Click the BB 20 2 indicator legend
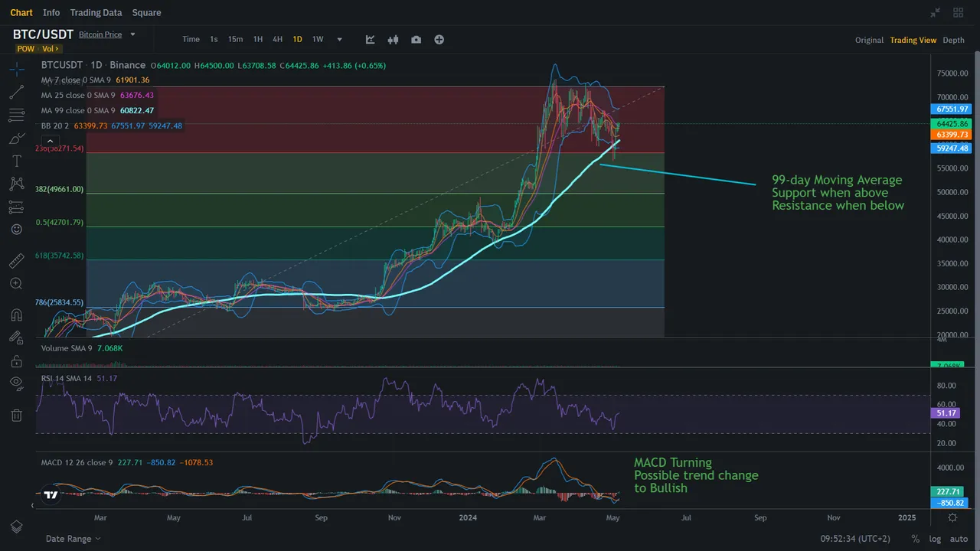980x551 pixels. pyautogui.click(x=111, y=126)
